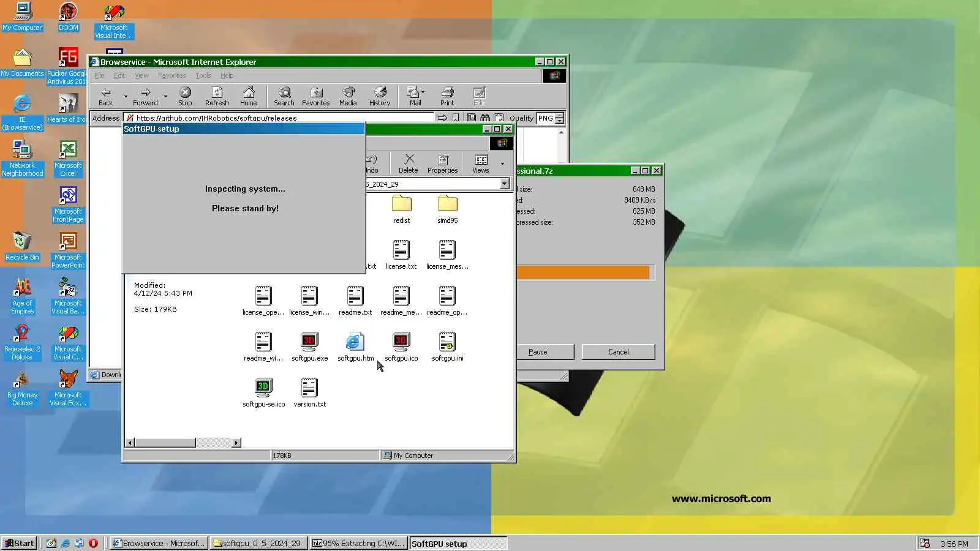Select the softgpu-se.ico file

click(x=263, y=392)
